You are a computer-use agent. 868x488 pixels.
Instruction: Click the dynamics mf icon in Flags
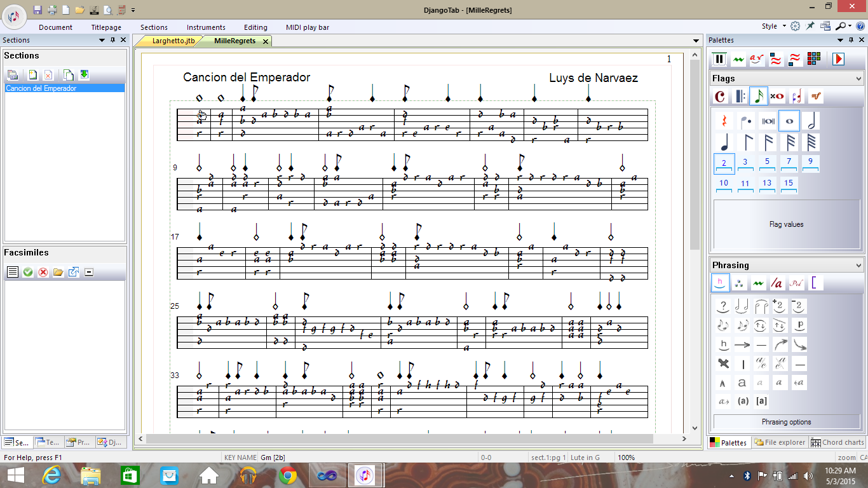[x=815, y=97]
